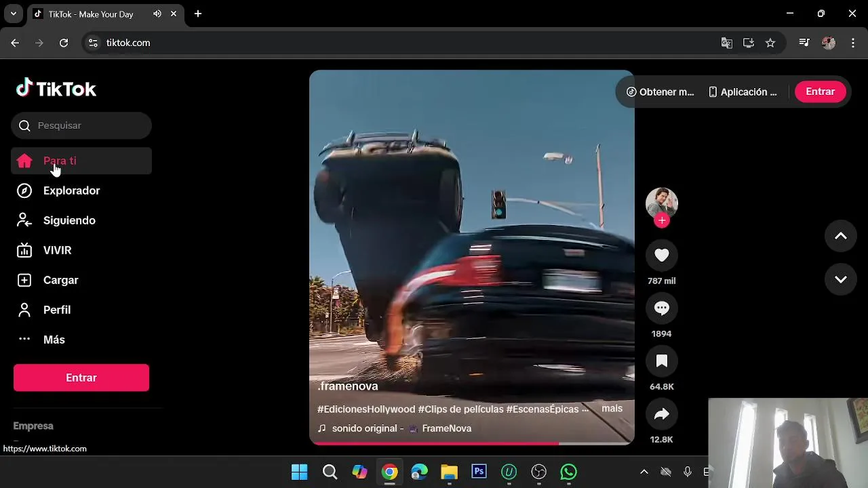Click the Empresa footer heading
Image resolution: width=868 pixels, height=488 pixels.
(x=33, y=426)
